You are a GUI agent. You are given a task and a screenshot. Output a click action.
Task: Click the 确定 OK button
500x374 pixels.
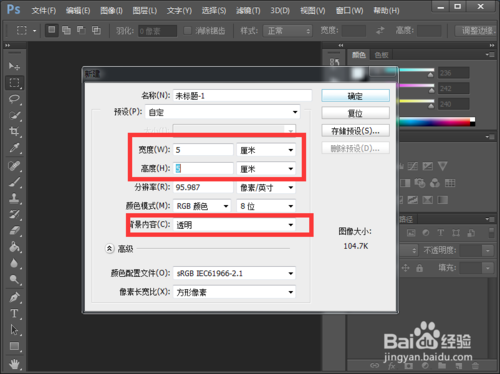tap(355, 96)
